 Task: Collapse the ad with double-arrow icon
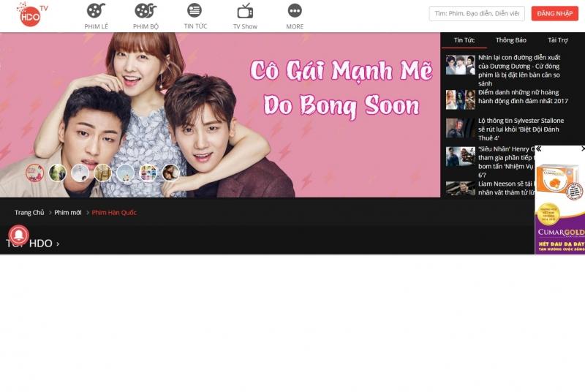tap(539, 149)
